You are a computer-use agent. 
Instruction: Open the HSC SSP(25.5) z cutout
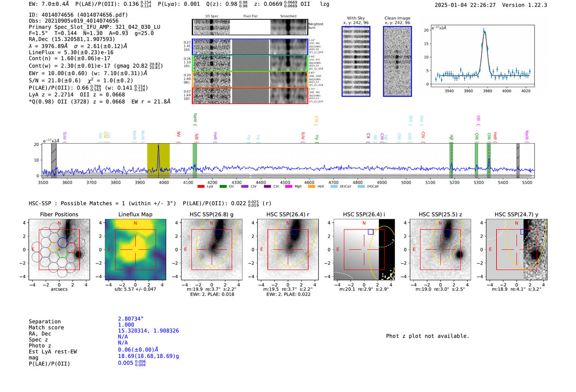click(440, 249)
